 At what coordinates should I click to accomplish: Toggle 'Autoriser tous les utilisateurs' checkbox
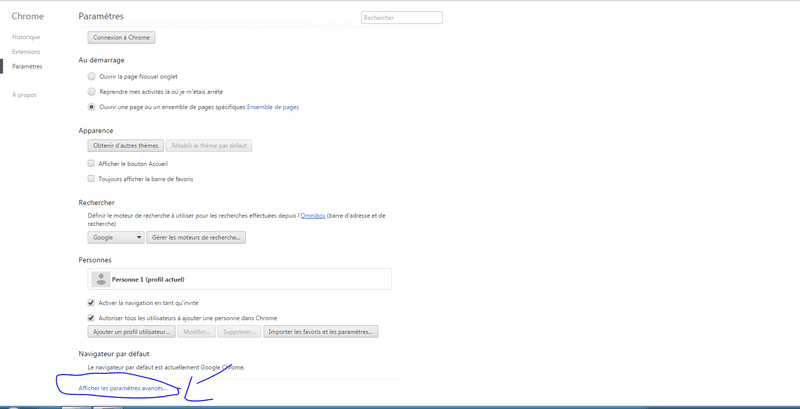[91, 318]
